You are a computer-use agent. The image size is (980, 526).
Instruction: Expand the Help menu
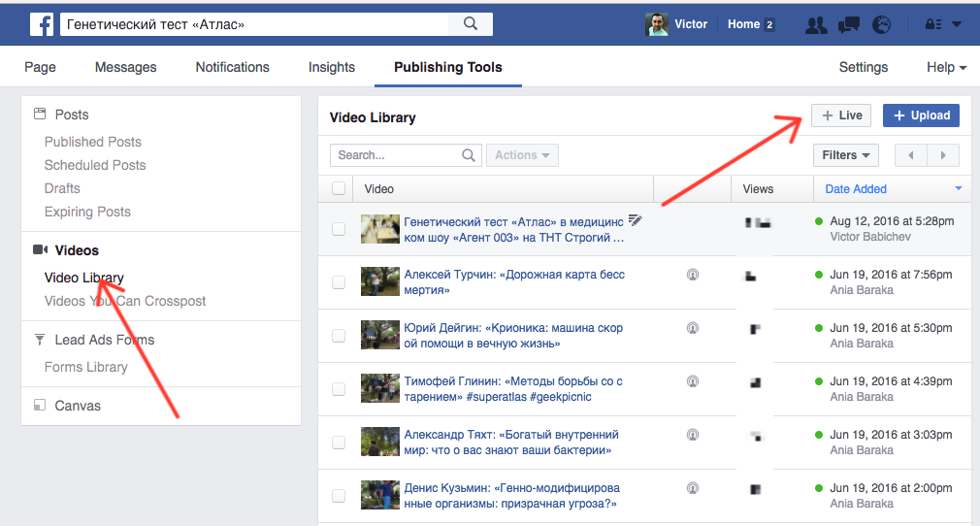946,67
